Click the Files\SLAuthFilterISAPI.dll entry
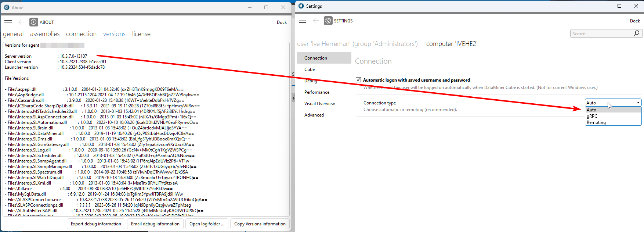This screenshot has width=644, height=232. point(104,211)
